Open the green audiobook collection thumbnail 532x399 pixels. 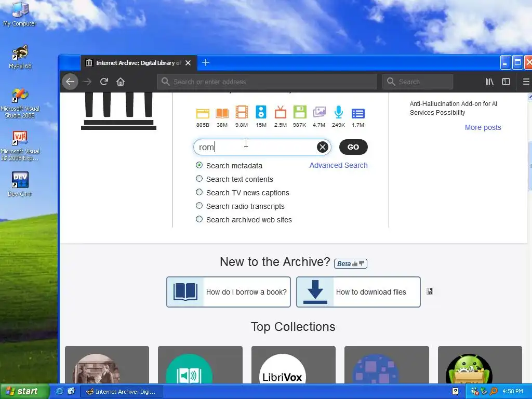click(x=200, y=365)
